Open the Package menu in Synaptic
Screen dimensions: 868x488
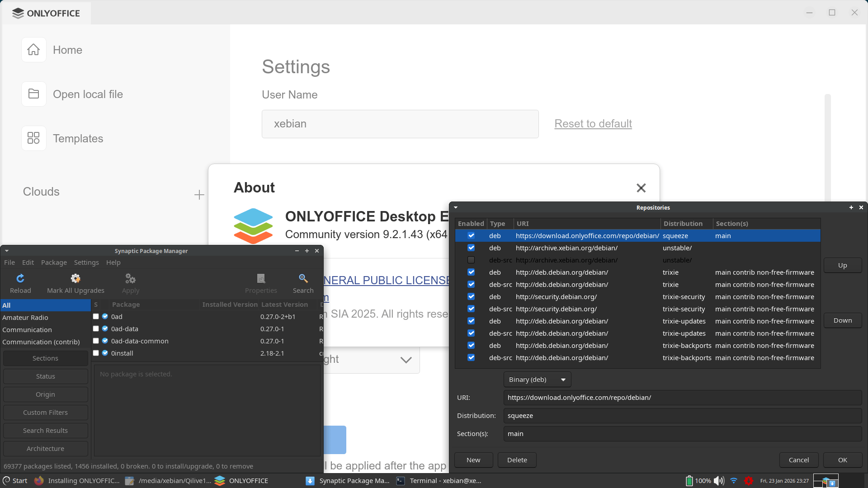(x=54, y=263)
